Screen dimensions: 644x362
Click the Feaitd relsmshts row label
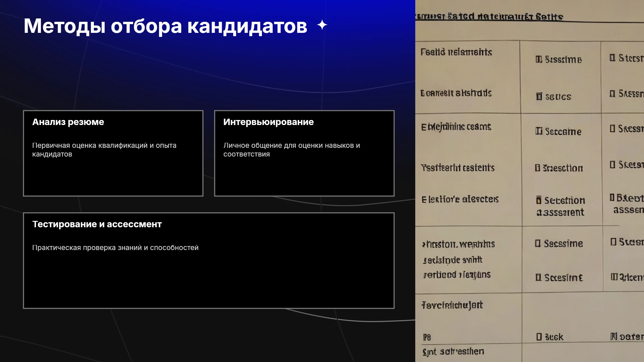[x=456, y=52]
